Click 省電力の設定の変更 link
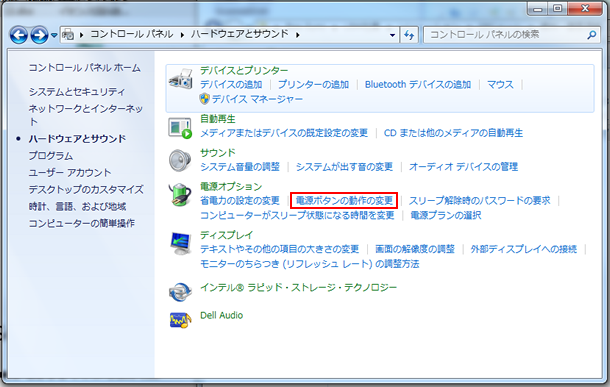610x387 pixels. [x=240, y=201]
